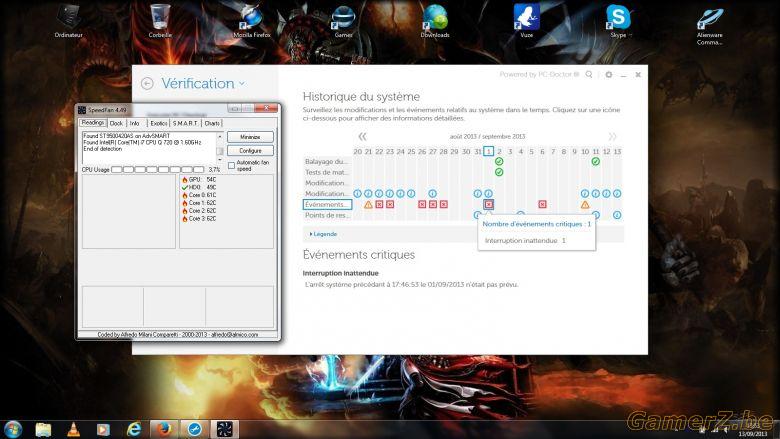Screen dimensions: 780x439
Task: Switch to SpeedFan's Exotics tab
Action: (x=159, y=123)
